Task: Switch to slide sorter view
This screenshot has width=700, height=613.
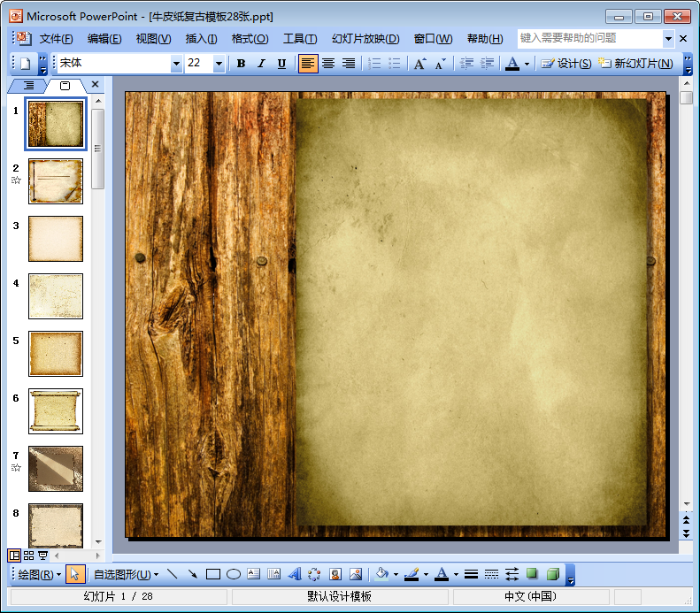Action: coord(28,556)
